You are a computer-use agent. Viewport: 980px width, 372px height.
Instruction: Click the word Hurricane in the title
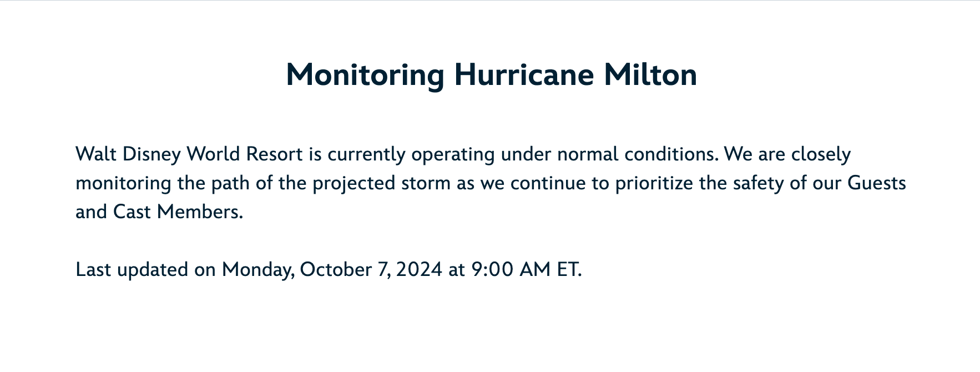[523, 75]
